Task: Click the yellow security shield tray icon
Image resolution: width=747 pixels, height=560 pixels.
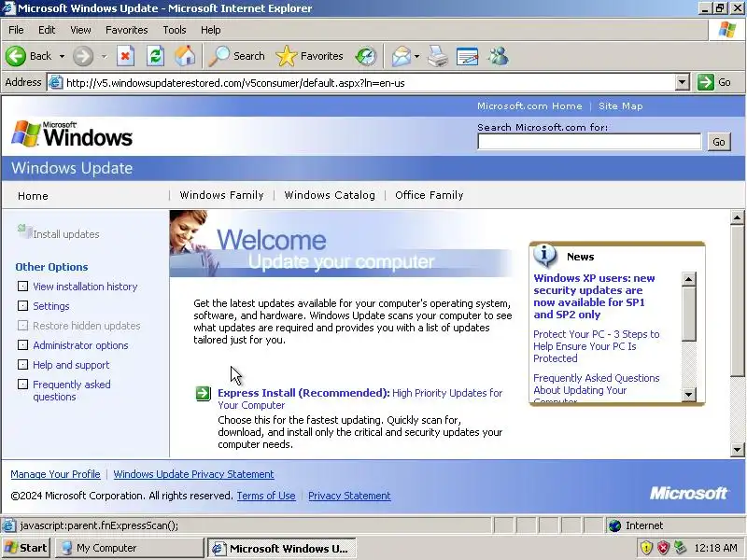Action: (x=646, y=548)
